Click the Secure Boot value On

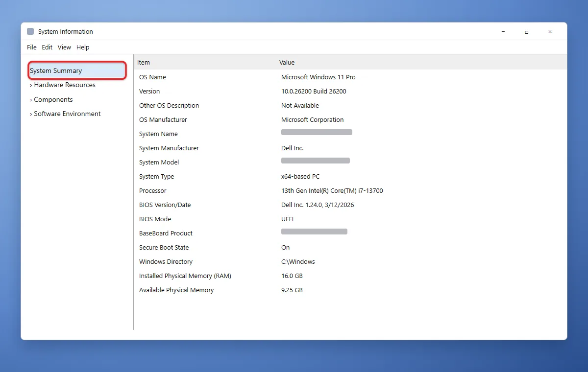point(286,248)
